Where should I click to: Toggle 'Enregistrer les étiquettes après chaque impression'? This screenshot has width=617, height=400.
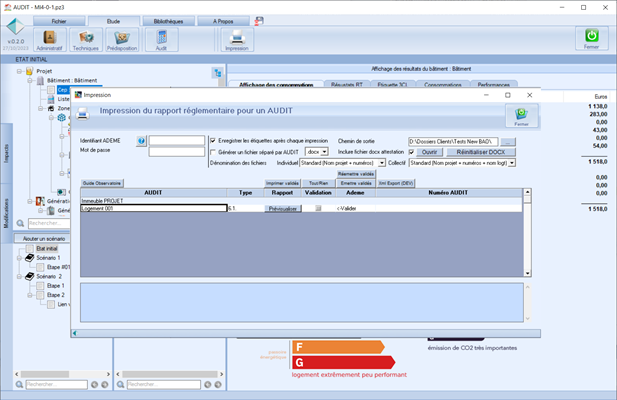(x=213, y=141)
